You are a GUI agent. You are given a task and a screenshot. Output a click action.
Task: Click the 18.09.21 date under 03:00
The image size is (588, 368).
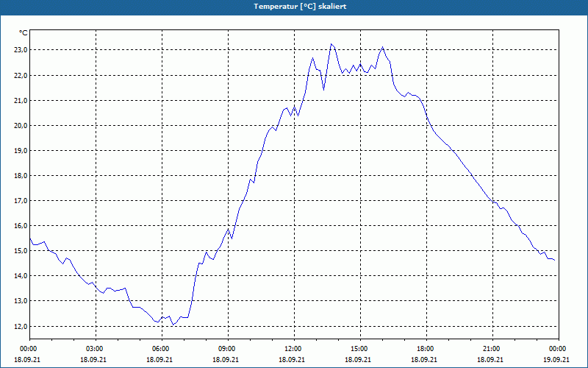[93, 360]
